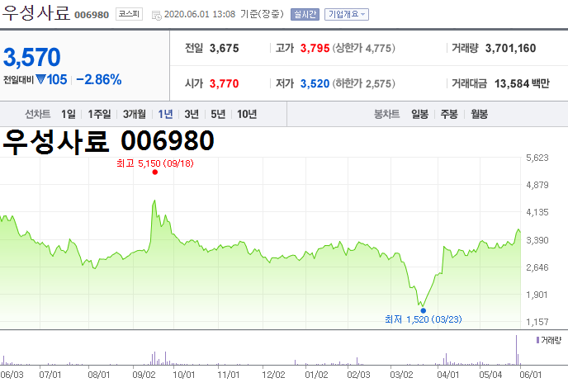This screenshot has height=392, width=568.
Task: Click the 5,623 price axis label
Action: (537, 158)
